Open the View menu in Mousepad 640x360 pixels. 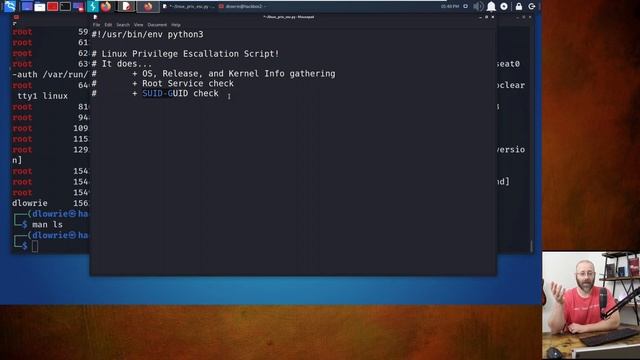click(x=138, y=25)
